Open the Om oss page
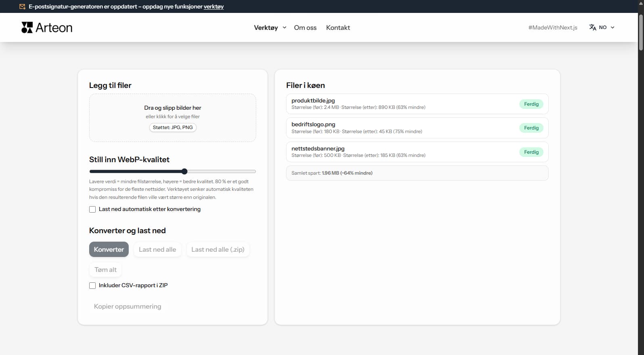Viewport: 644px width, 355px height. click(305, 27)
